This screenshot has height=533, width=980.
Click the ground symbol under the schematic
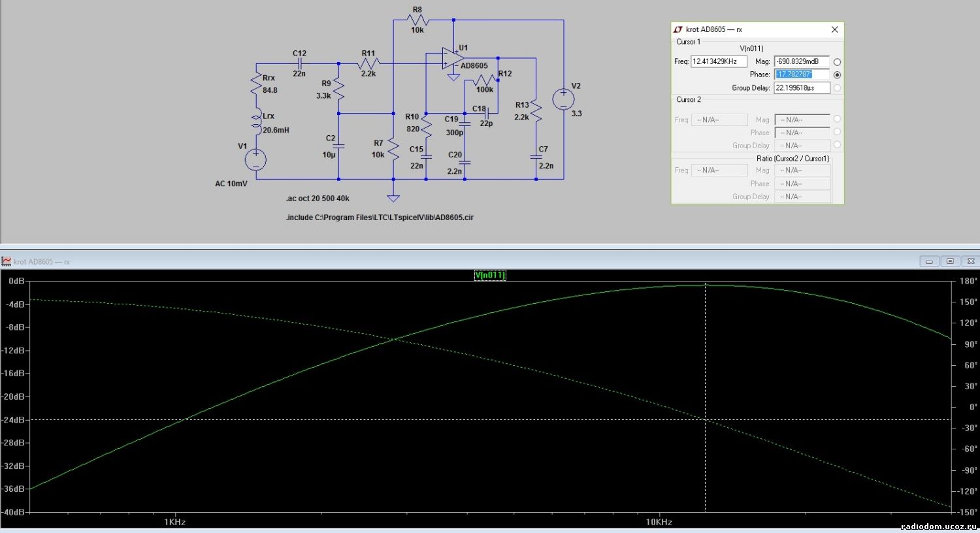tap(393, 197)
